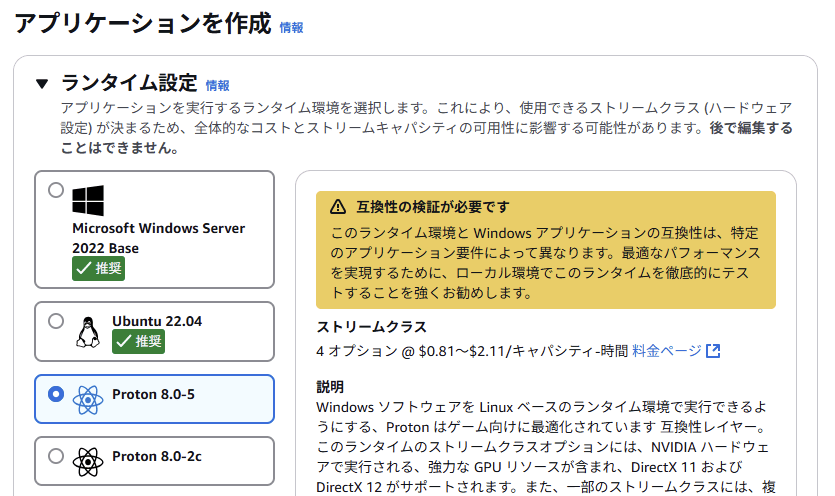Collapse the ランタイム設定 section triangle
This screenshot has height=496, width=835.
[x=42, y=84]
